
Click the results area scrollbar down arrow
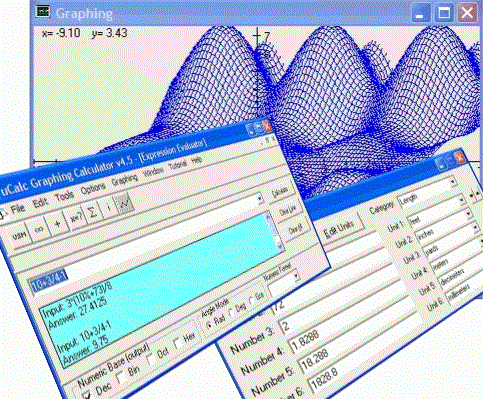(279, 245)
